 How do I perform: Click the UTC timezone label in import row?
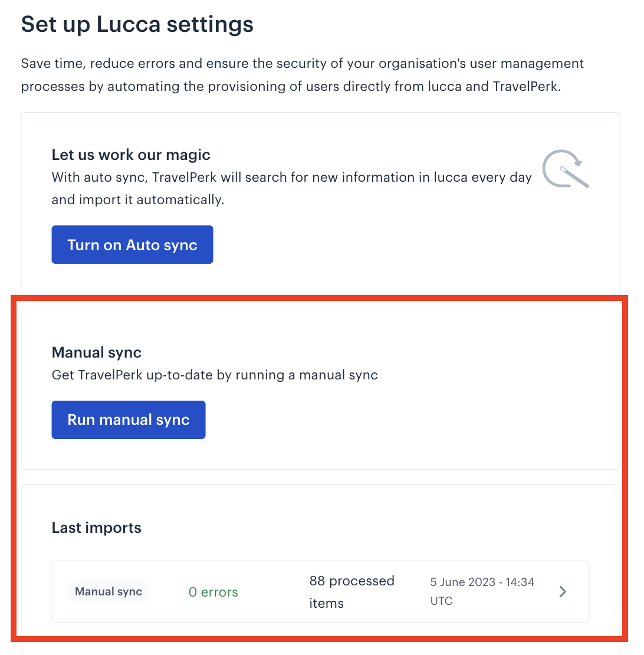(441, 601)
